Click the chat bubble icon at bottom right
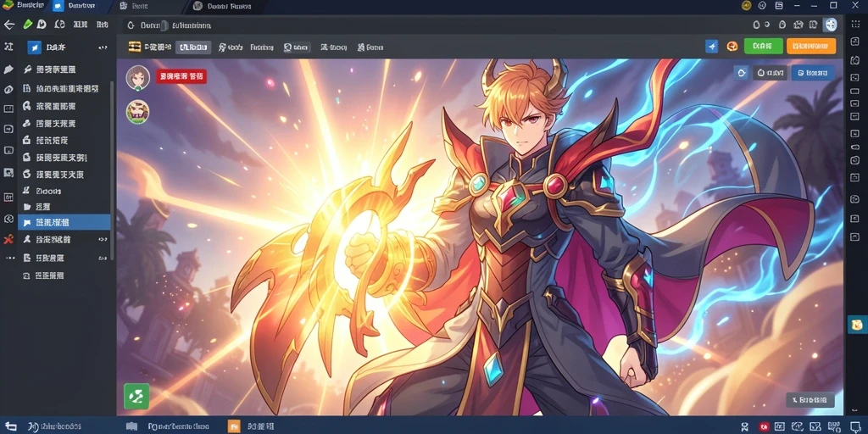Image resolution: width=868 pixels, height=434 pixels. click(x=854, y=426)
